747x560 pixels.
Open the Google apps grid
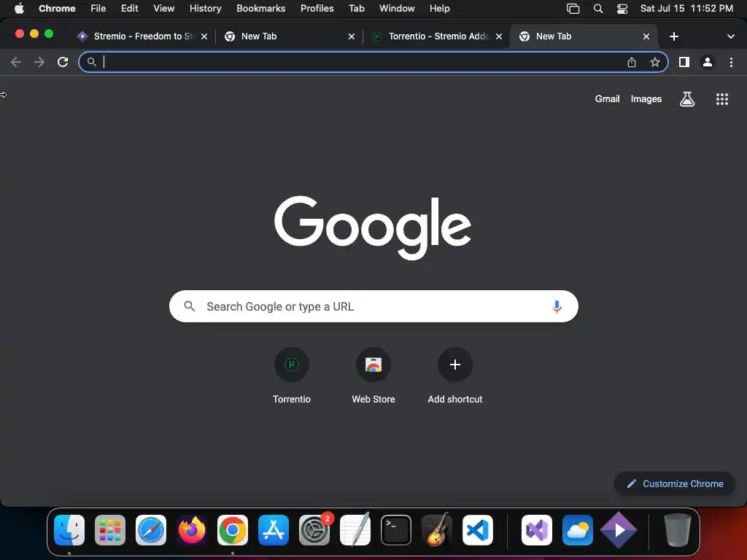coord(721,99)
